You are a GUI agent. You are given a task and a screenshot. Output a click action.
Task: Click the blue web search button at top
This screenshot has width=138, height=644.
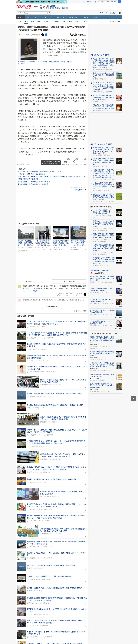tap(120, 2)
